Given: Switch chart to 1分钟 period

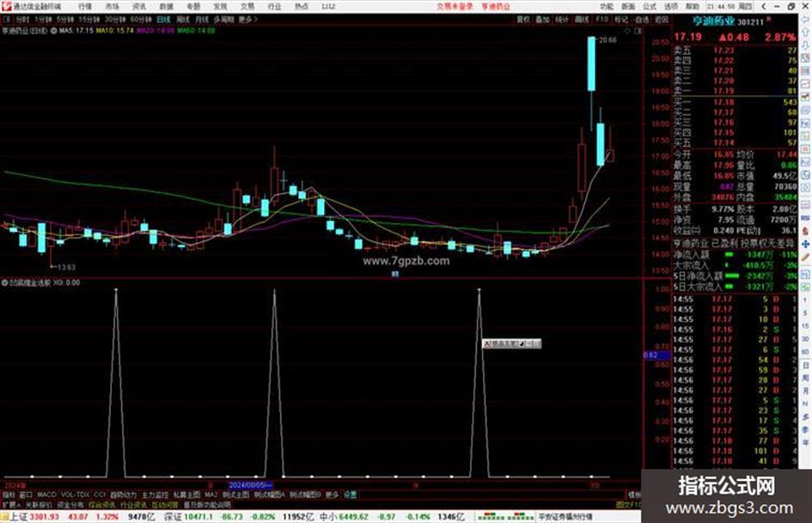Looking at the screenshot, I should point(43,19).
